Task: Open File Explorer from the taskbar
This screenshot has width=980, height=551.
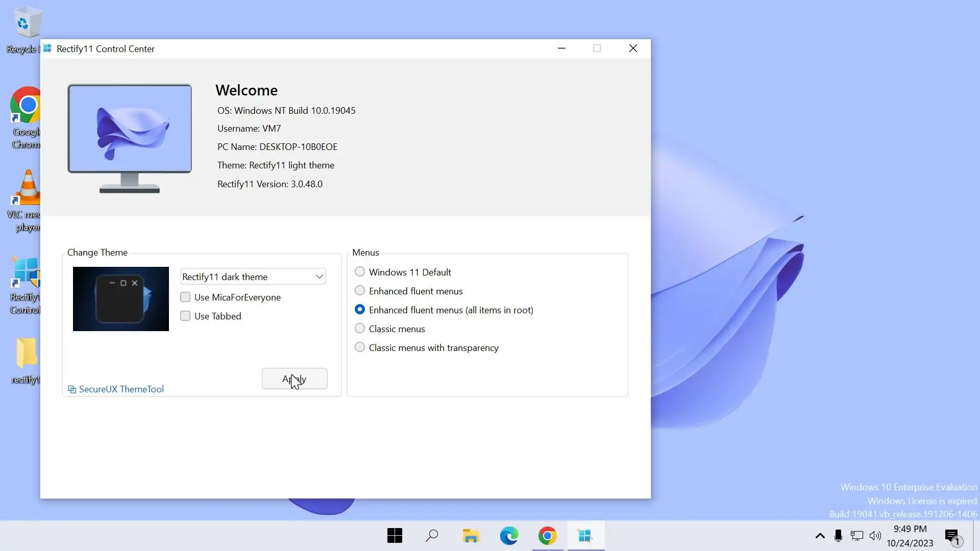Action: point(470,536)
